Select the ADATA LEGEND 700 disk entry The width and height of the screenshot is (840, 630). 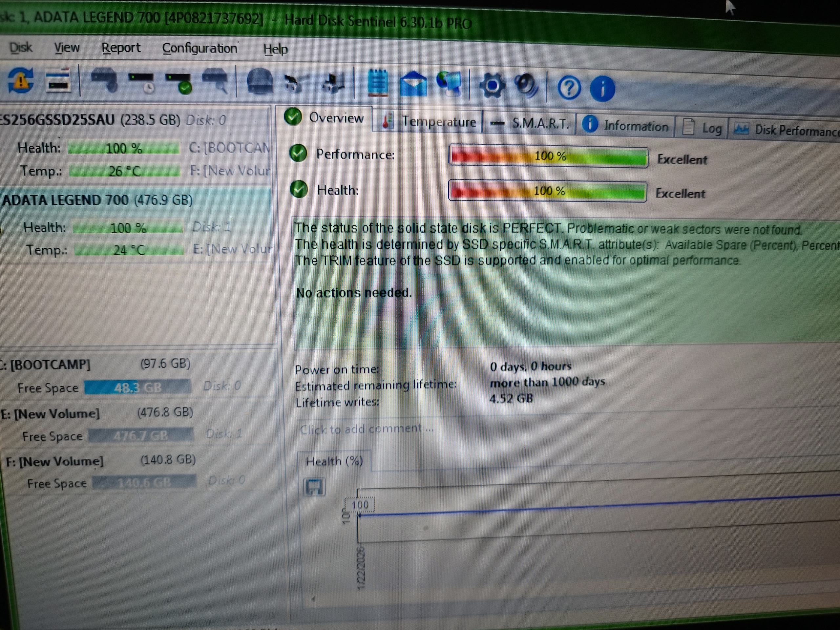pos(97,200)
